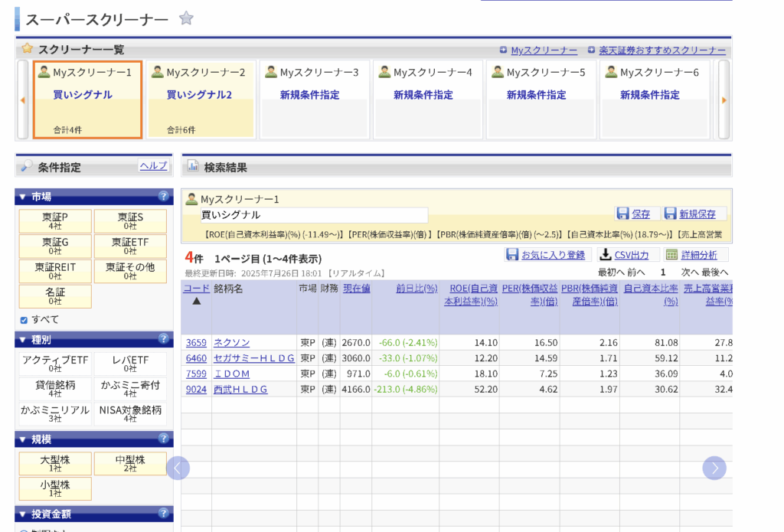Click the floppy disk icon beside 新規保存
This screenshot has width=784, height=532.
(x=670, y=214)
